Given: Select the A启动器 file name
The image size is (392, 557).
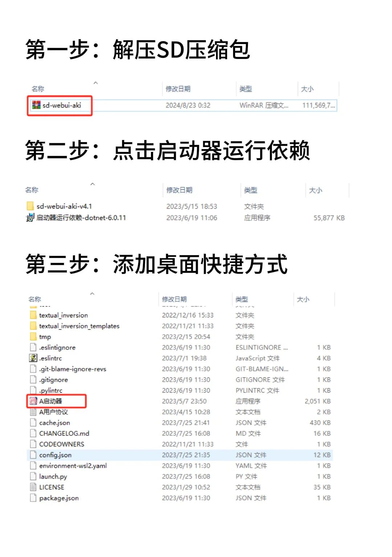Looking at the screenshot, I should 50,401.
